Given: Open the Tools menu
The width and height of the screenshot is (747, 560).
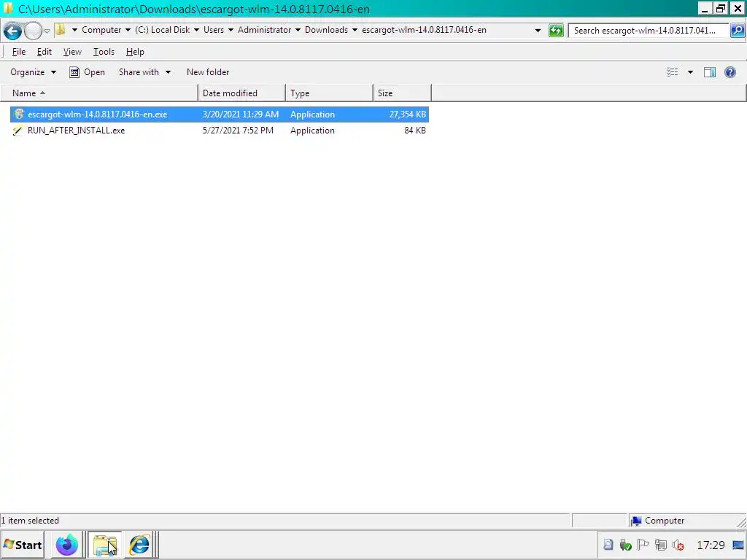Looking at the screenshot, I should tap(104, 52).
